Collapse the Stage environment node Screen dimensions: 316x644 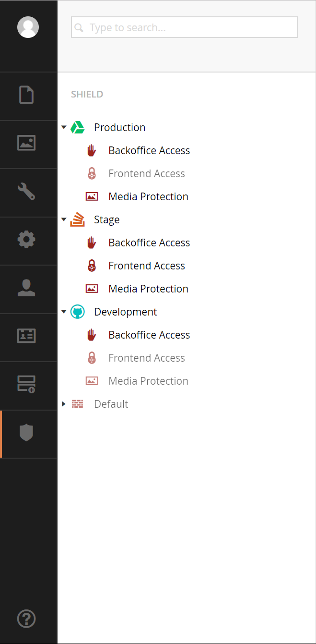(64, 219)
